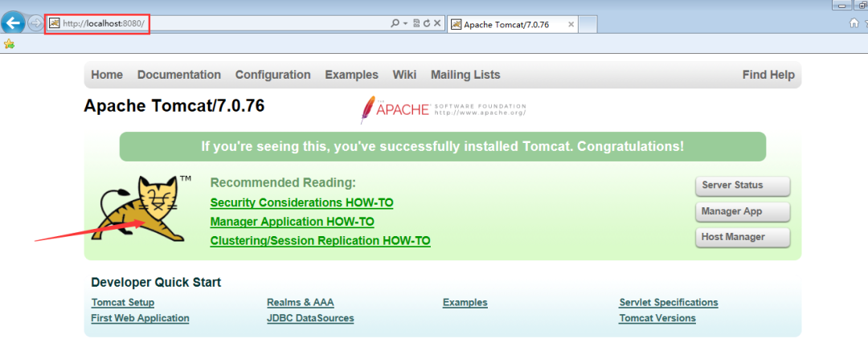This screenshot has height=347, width=868.
Task: Click the Manager App button
Action: point(743,211)
